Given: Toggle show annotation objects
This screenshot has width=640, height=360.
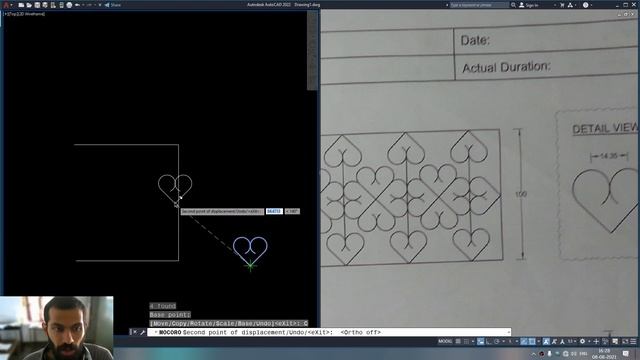Looking at the screenshot, I should [x=546, y=341].
